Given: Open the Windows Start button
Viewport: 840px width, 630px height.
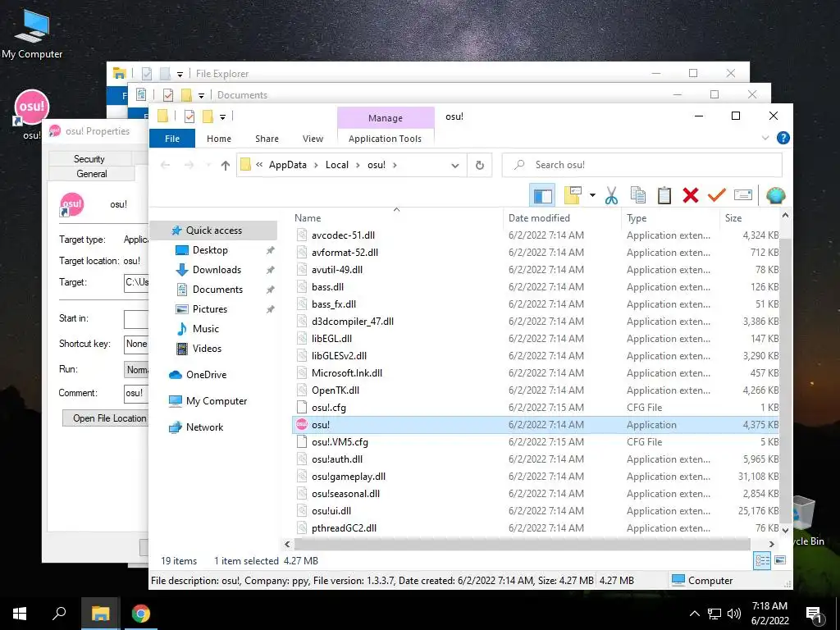Looking at the screenshot, I should pos(20,614).
